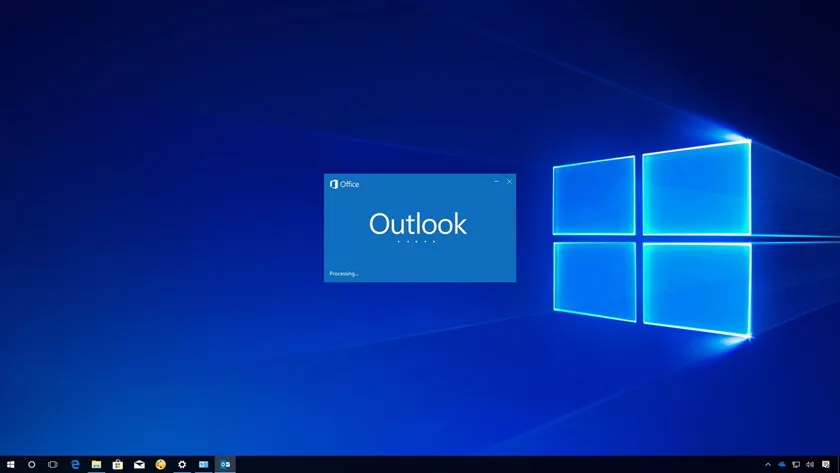Open the Action Center notifications icon
The width and height of the screenshot is (840, 473).
(826, 464)
